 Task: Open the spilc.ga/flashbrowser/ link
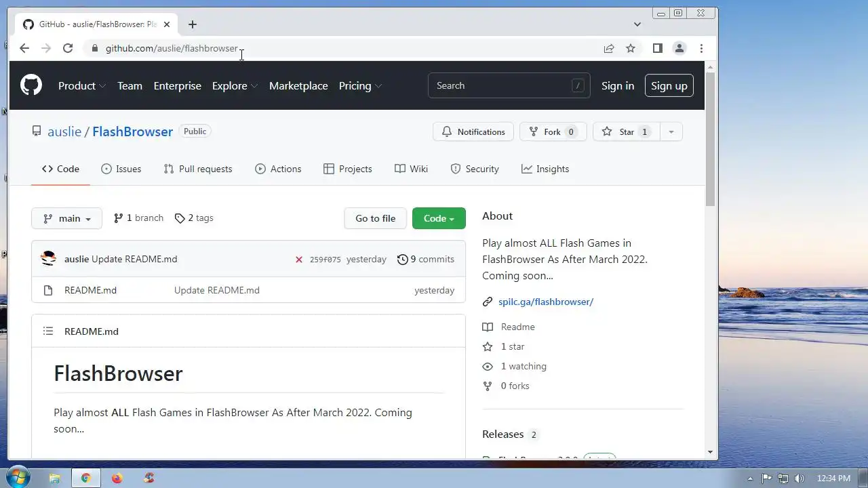tap(546, 302)
